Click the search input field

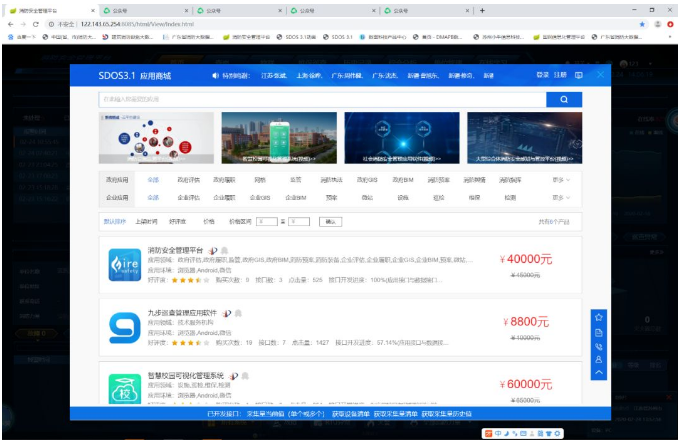(x=322, y=100)
